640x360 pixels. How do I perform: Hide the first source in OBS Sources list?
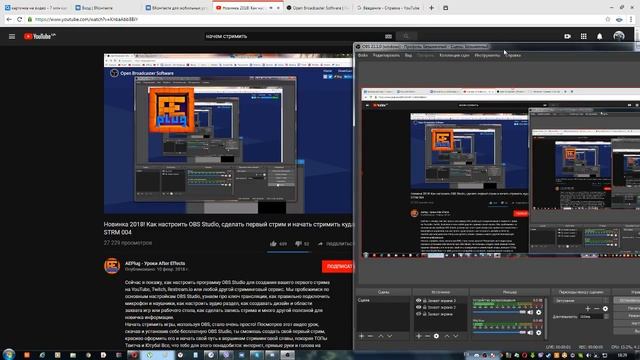pos(418,300)
